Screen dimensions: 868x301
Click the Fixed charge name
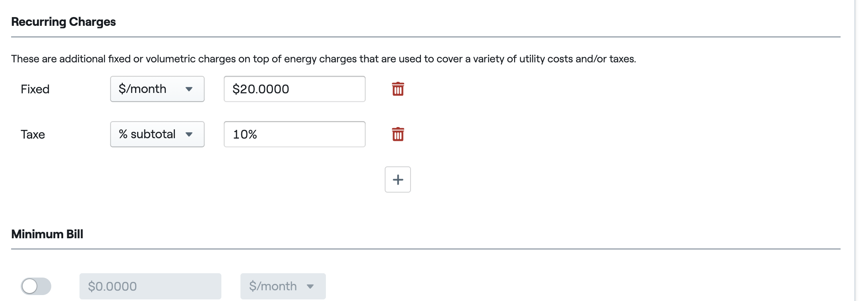click(35, 89)
